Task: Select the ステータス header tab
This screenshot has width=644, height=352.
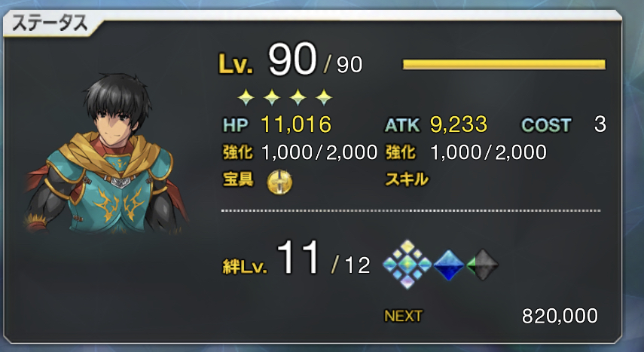Action: (50, 23)
